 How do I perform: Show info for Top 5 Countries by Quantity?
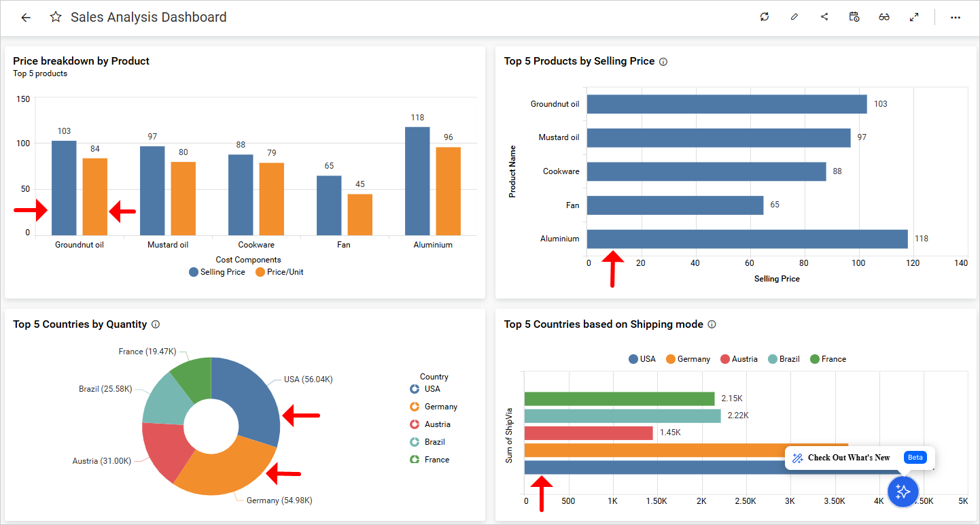pyautogui.click(x=156, y=325)
